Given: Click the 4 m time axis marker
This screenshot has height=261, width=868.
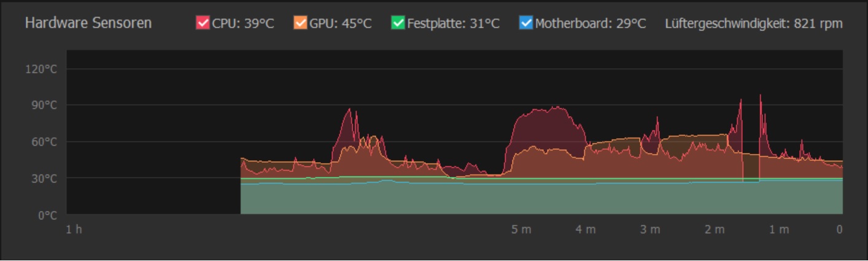Looking at the screenshot, I should point(586,230).
